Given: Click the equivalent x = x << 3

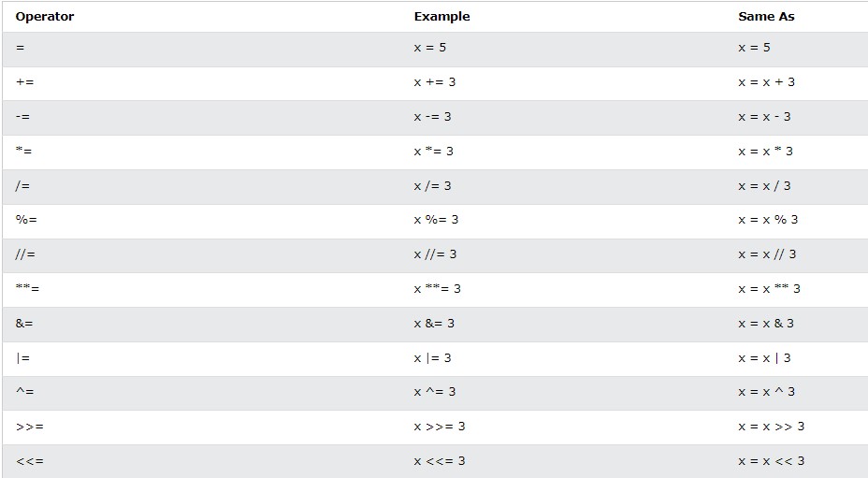Looking at the screenshot, I should coord(771,461).
